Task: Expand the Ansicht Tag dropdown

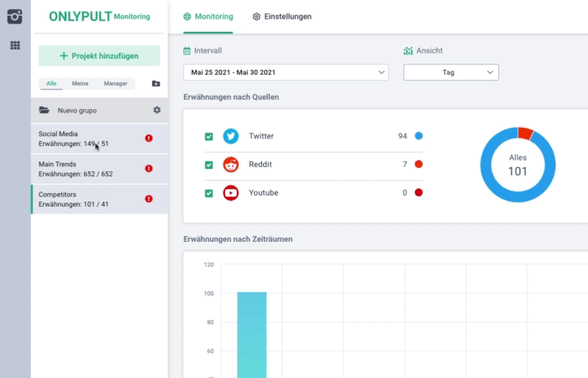Action: pyautogui.click(x=451, y=72)
